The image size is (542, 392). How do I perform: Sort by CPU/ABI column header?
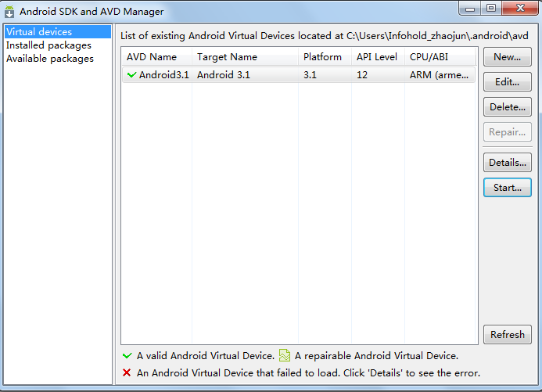click(x=440, y=56)
